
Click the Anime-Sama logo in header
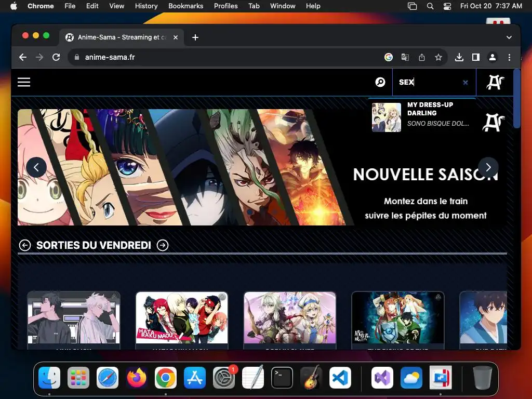pyautogui.click(x=495, y=82)
